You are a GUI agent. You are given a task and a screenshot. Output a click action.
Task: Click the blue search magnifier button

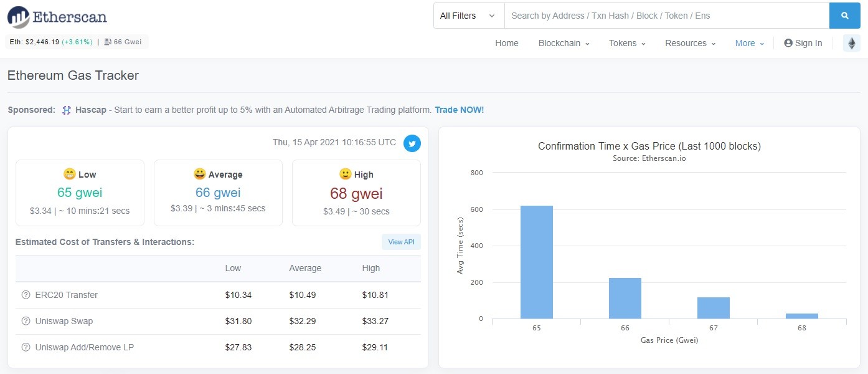pos(845,16)
